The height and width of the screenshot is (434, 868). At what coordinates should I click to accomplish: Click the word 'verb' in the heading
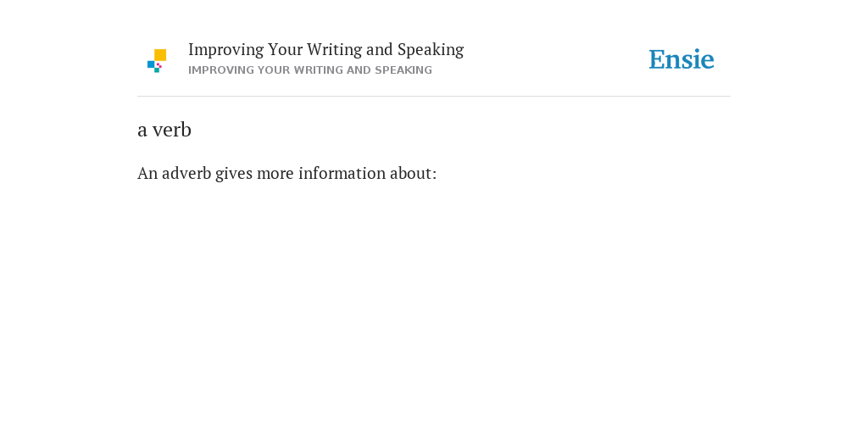tap(172, 130)
